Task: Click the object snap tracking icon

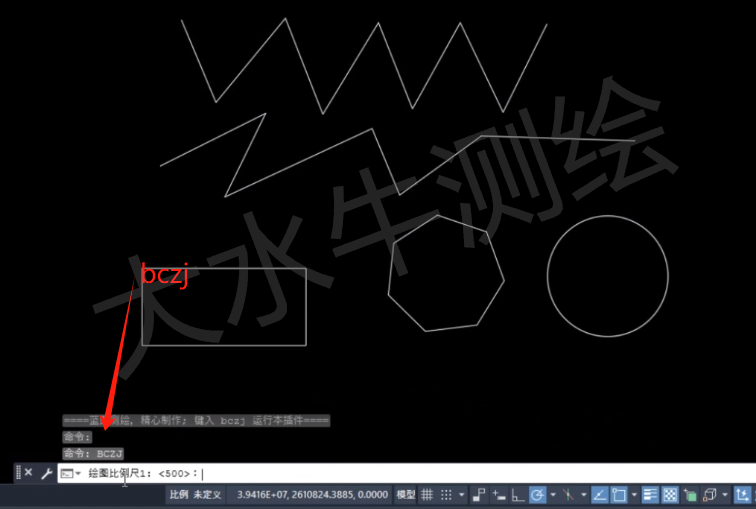Action: (x=599, y=494)
